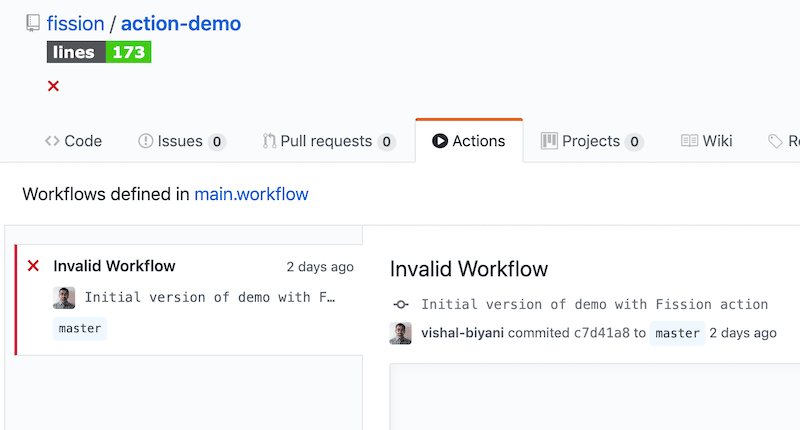Click the commit icon in detail pane
Screen dimensions: 800x430
click(401, 305)
